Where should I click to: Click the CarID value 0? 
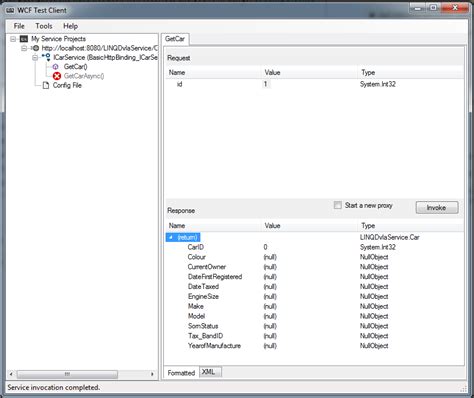265,247
